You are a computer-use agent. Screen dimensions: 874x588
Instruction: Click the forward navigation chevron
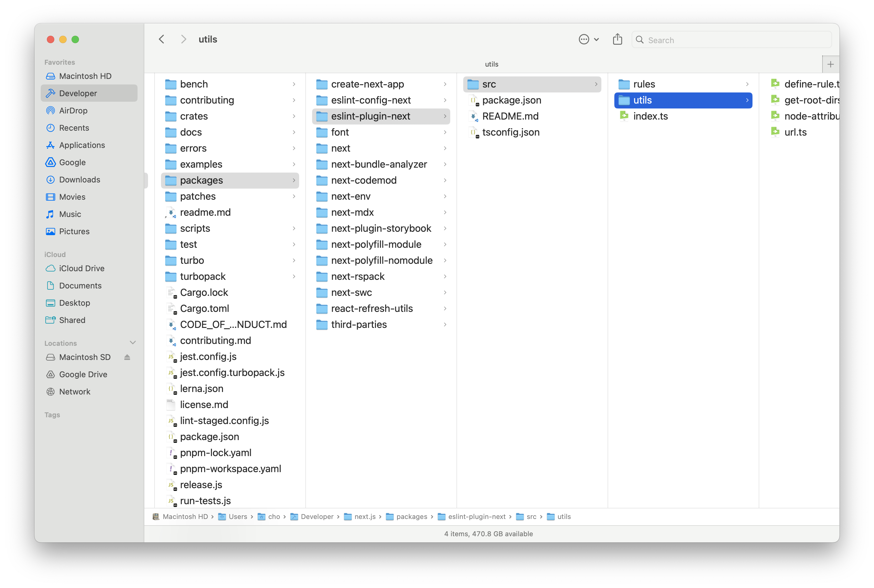point(183,39)
